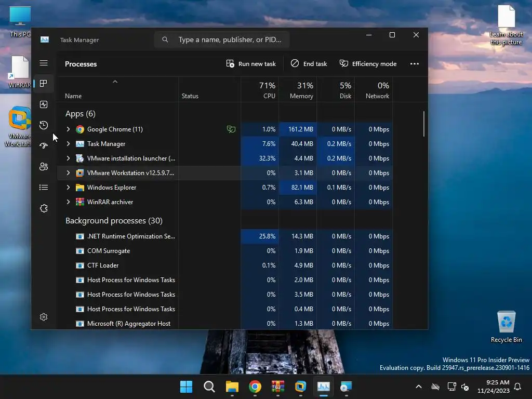Select the VMware Workstation desktop shortcut
The image size is (532, 399).
(x=18, y=127)
